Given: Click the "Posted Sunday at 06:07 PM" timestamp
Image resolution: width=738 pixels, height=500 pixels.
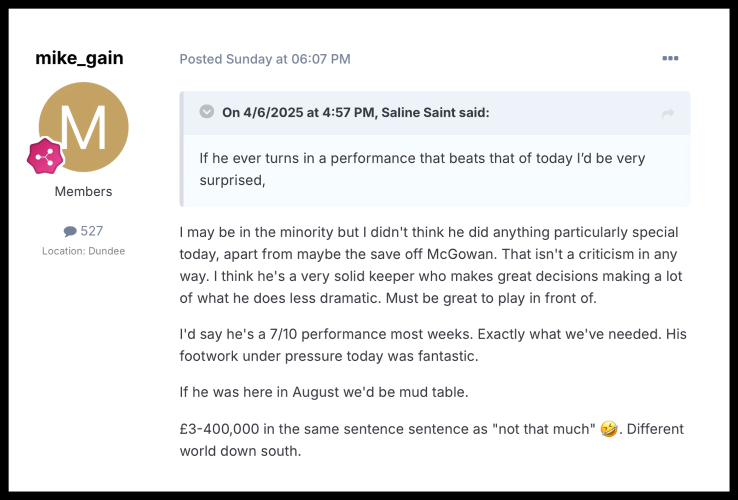Looking at the screenshot, I should (x=265, y=59).
